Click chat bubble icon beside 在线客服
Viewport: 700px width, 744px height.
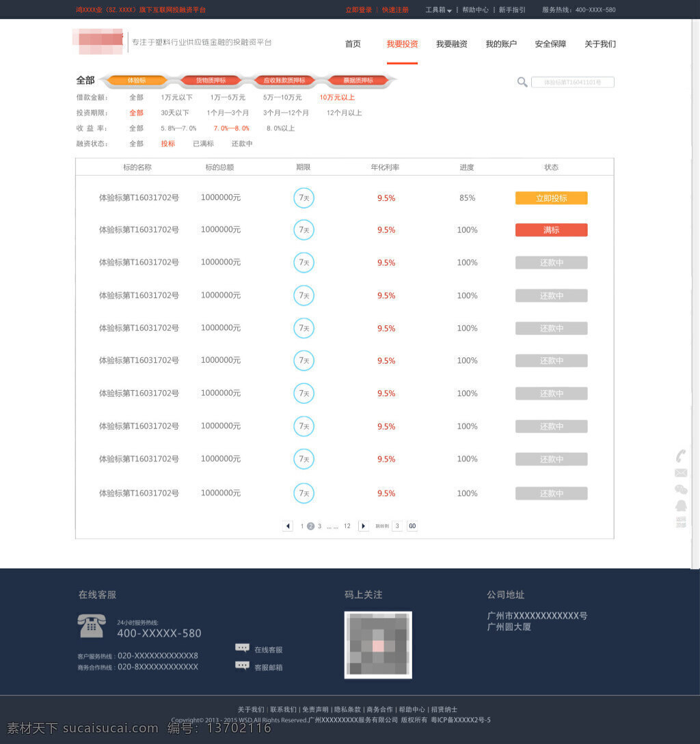242,648
